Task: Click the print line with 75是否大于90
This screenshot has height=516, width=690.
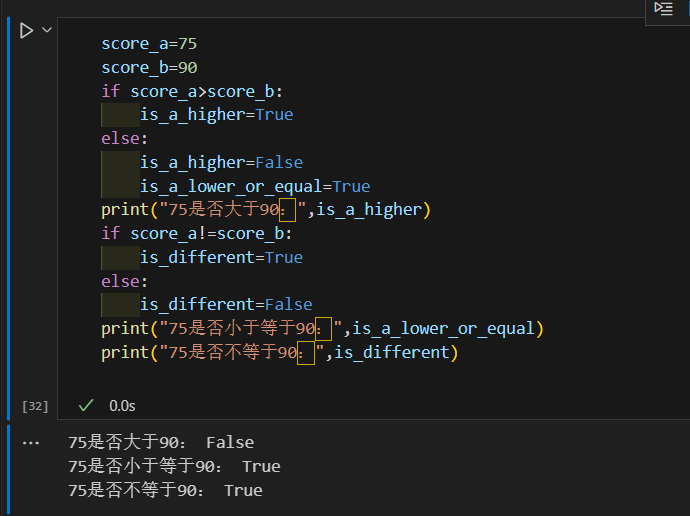Action: click(266, 210)
